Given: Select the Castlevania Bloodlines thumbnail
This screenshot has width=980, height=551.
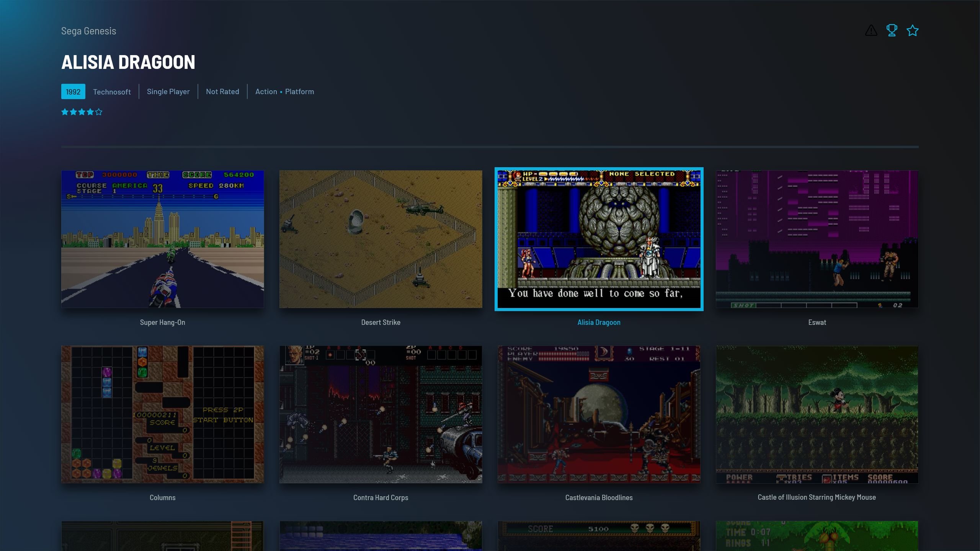Looking at the screenshot, I should pyautogui.click(x=599, y=414).
